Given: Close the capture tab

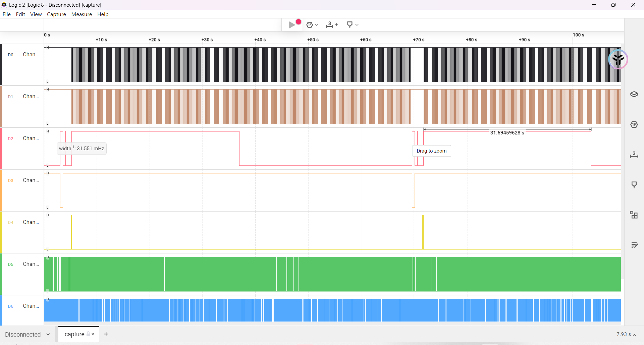Looking at the screenshot, I should [93, 334].
